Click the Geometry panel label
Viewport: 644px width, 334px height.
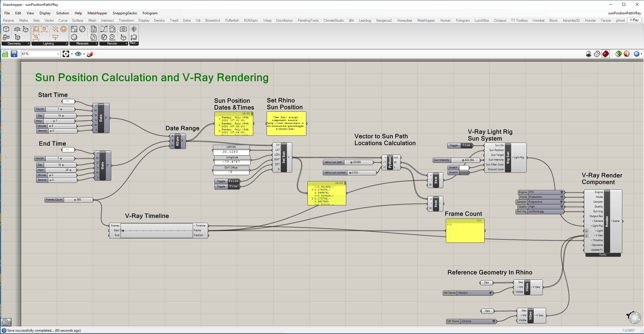pyautogui.click(x=14, y=44)
